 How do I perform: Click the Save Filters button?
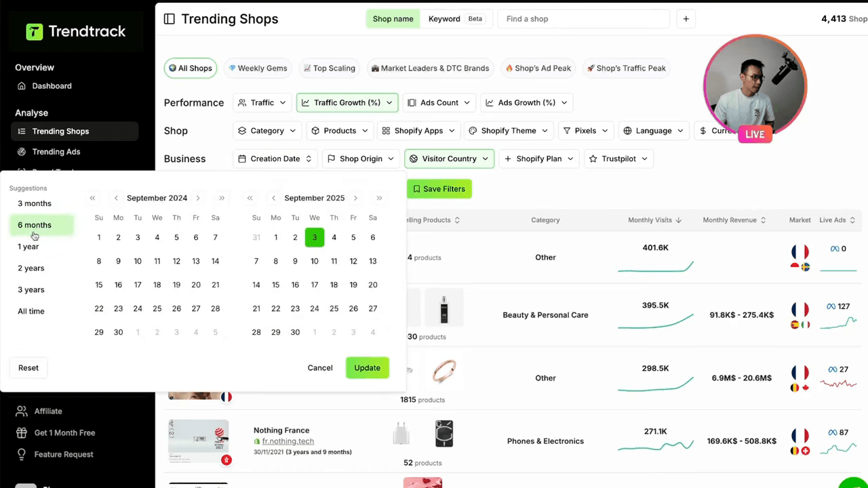[x=439, y=188]
